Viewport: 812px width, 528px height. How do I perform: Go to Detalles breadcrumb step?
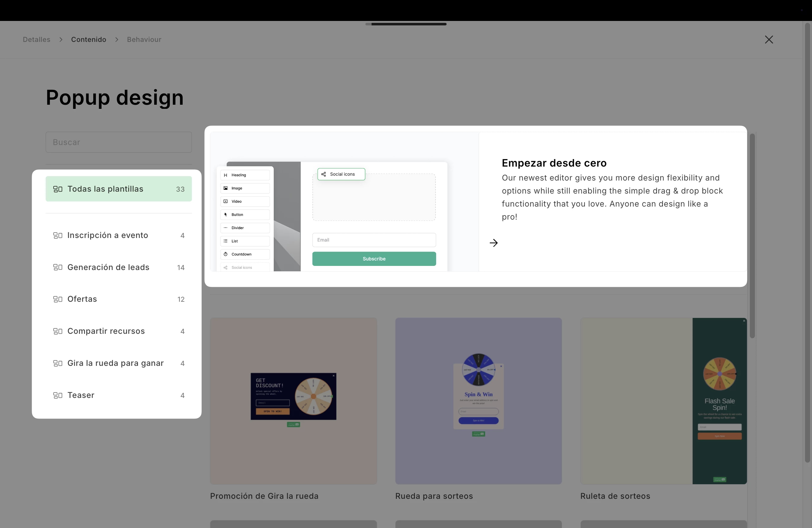(x=36, y=40)
